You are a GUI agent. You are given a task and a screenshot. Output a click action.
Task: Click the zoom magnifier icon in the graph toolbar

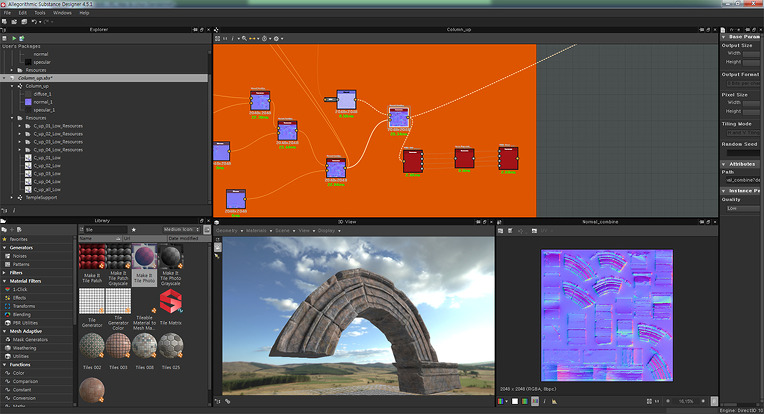(244, 38)
